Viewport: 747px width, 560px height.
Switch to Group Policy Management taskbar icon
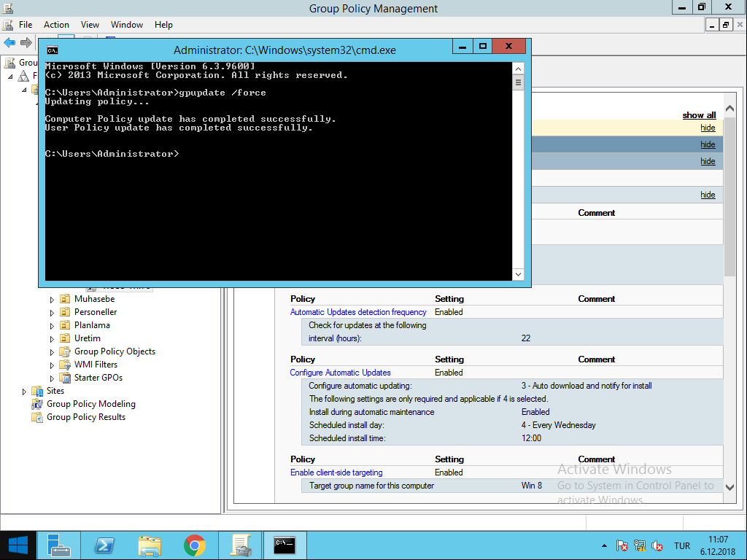pyautogui.click(x=241, y=545)
